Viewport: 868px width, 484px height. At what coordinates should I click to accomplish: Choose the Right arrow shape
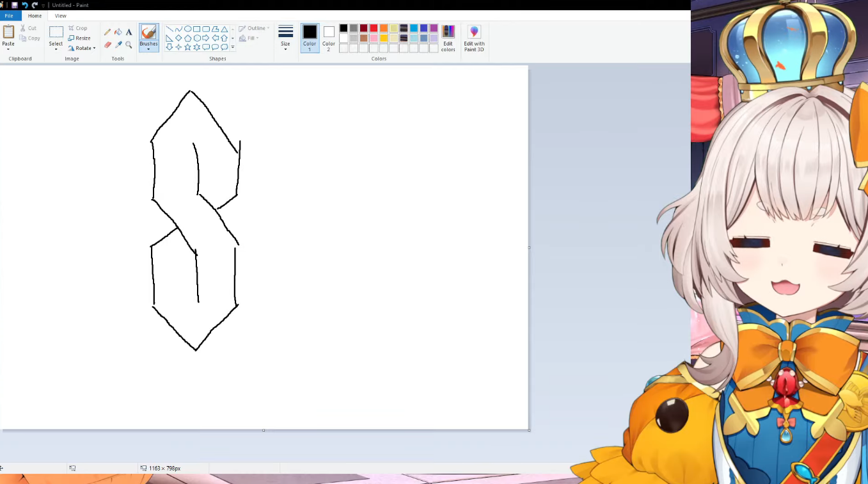pos(206,38)
